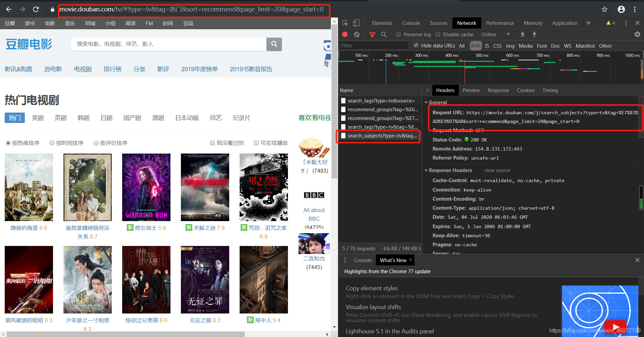
Task: Switch to the Elements tab
Action: point(382,23)
